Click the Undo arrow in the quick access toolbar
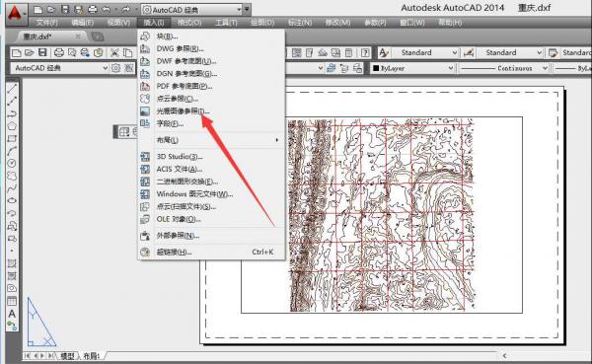 point(107,10)
